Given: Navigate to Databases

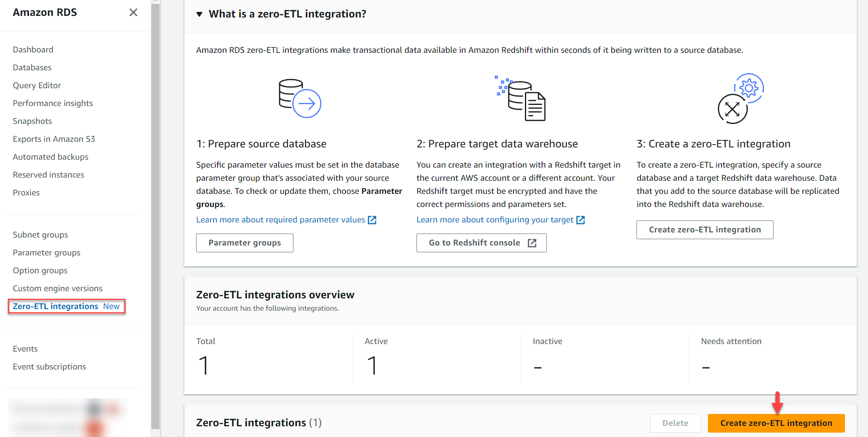Looking at the screenshot, I should pos(32,67).
